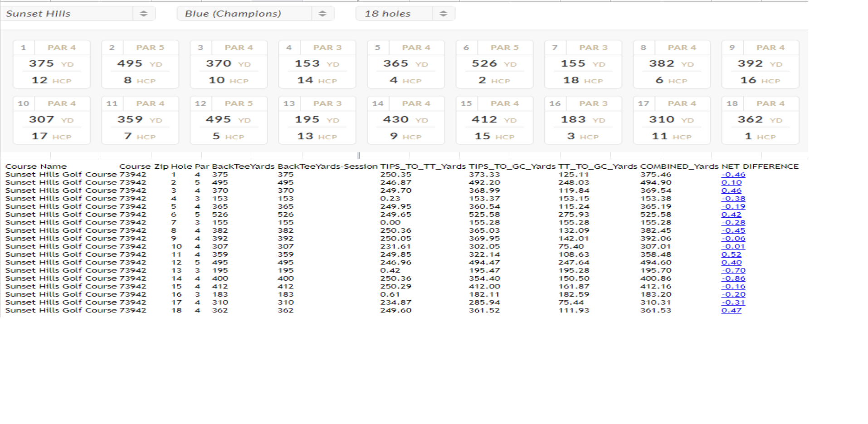The height and width of the screenshot is (424, 868).
Task: Open the 18 holes dropdown
Action: click(x=405, y=14)
